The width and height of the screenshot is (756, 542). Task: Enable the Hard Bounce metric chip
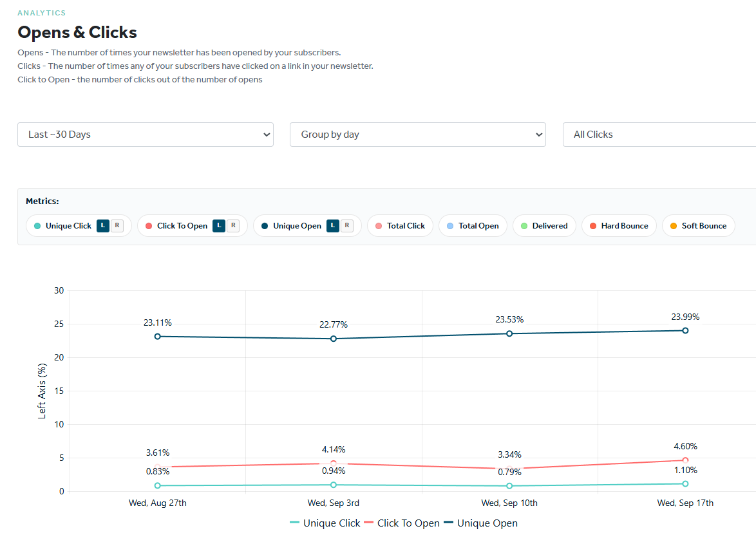click(x=619, y=225)
